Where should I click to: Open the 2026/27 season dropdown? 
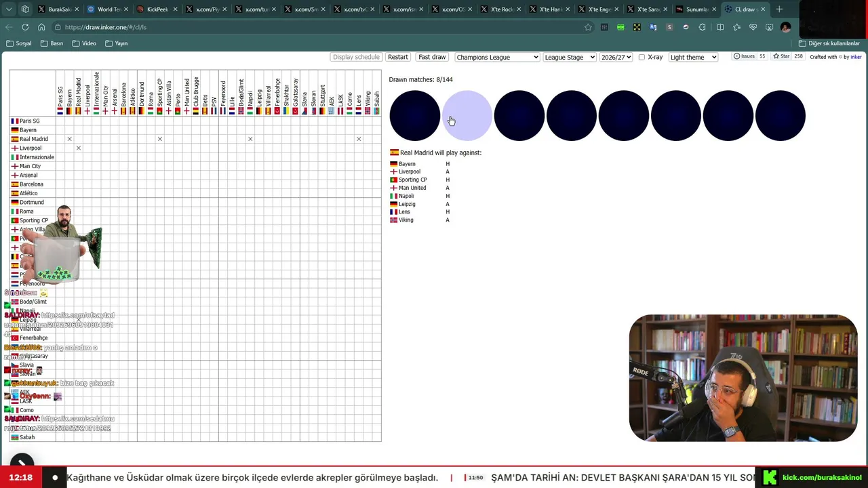(616, 57)
